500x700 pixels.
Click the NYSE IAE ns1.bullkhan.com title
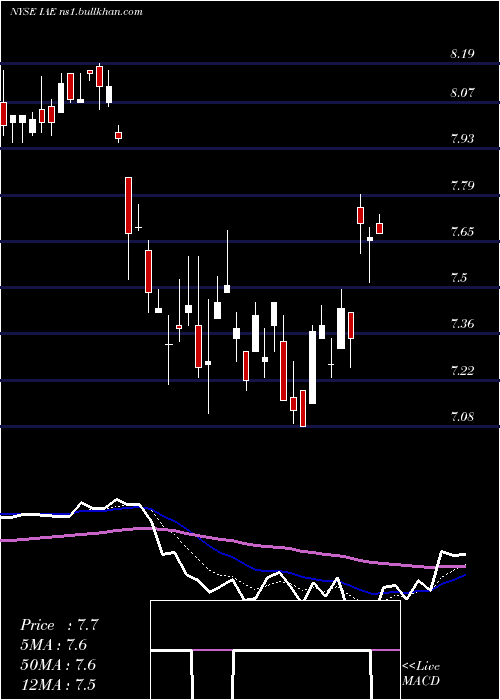[x=76, y=12]
